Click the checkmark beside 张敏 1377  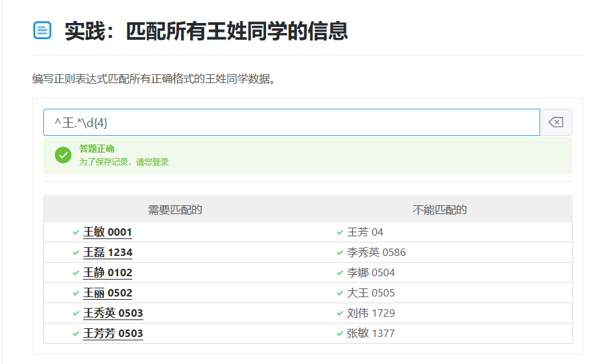click(340, 334)
